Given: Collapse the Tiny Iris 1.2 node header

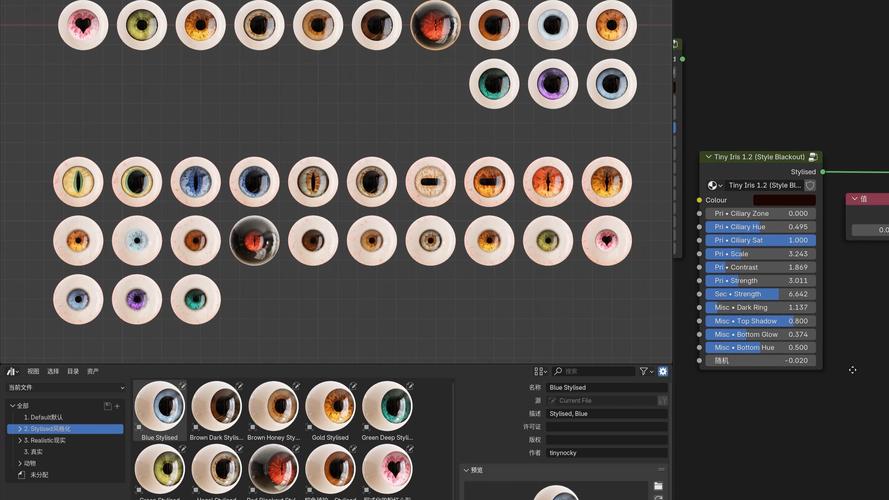Looking at the screenshot, I should click(x=708, y=157).
